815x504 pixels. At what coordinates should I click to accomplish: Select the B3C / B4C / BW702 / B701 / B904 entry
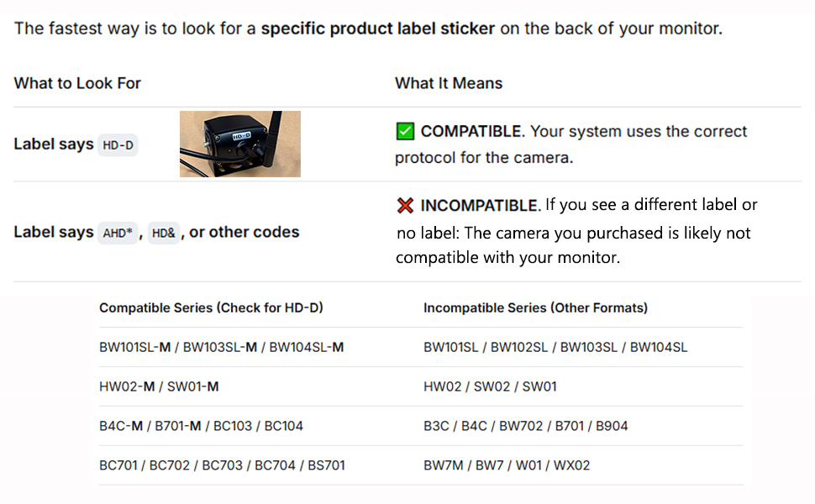[525, 426]
